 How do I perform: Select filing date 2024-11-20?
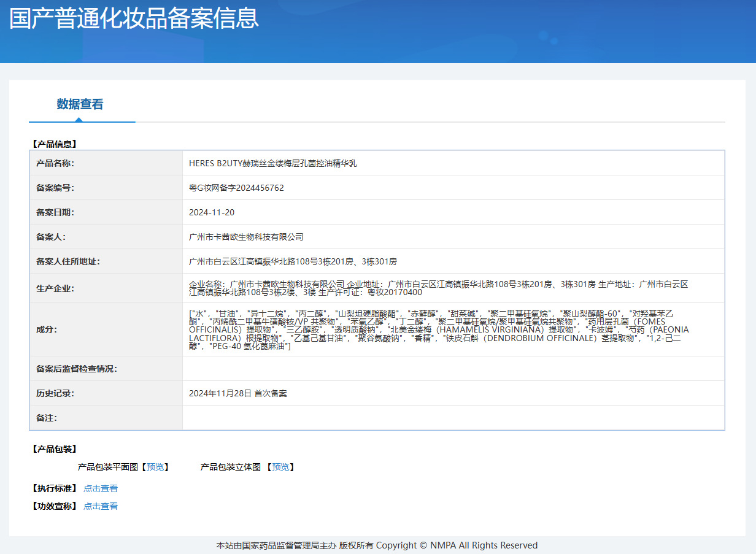212,212
